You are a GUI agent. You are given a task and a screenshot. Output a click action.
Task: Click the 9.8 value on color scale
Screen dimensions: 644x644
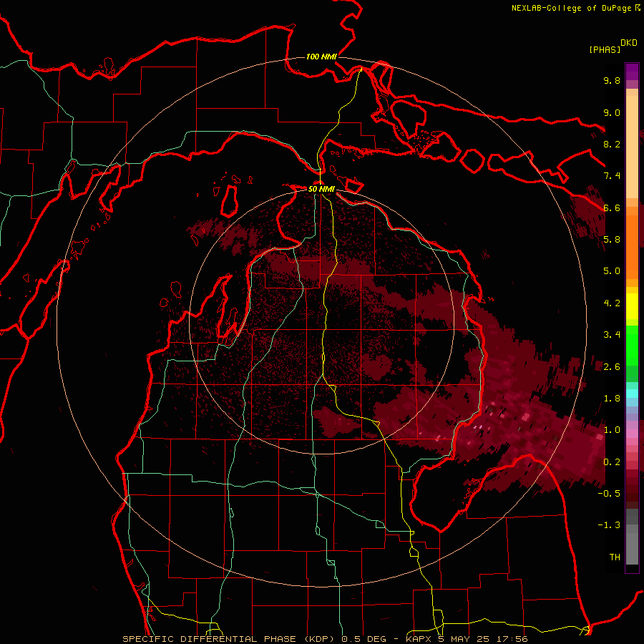[612, 80]
